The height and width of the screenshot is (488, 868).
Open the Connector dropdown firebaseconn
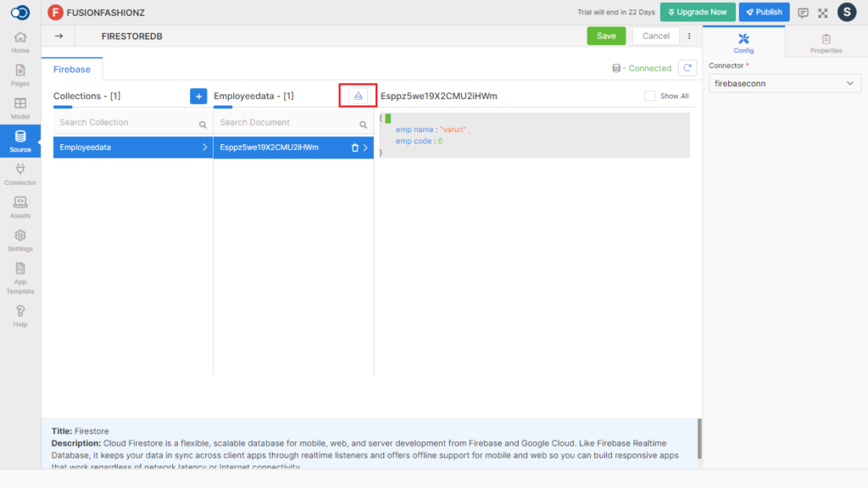click(x=784, y=84)
